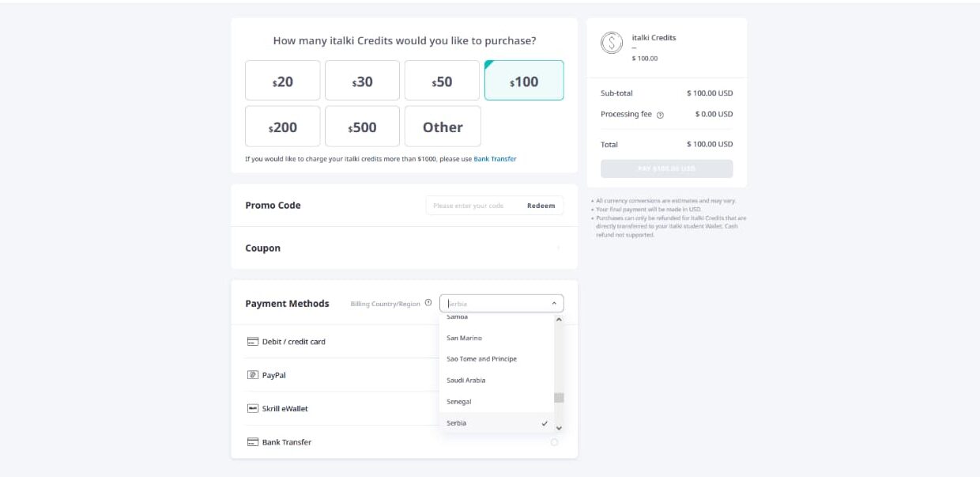980x477 pixels.
Task: Click the Processing fee help icon
Action: click(660, 115)
